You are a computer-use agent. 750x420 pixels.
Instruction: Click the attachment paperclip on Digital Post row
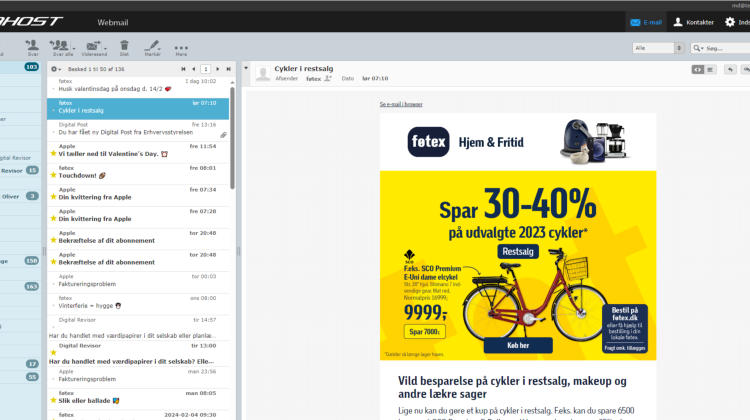click(x=223, y=135)
